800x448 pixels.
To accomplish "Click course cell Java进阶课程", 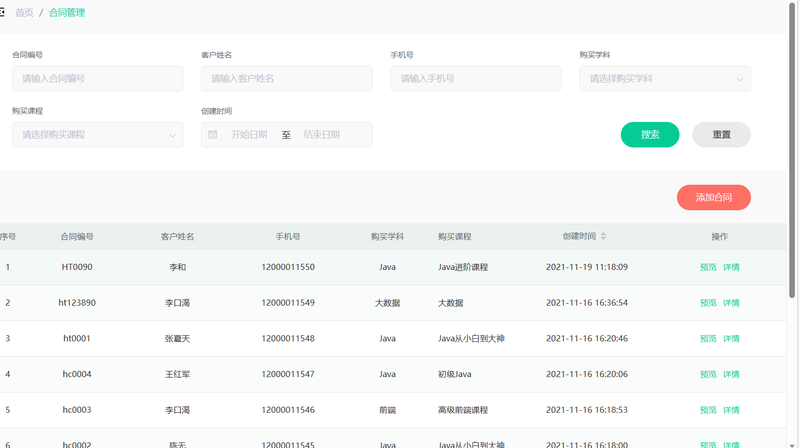I will coord(463,267).
